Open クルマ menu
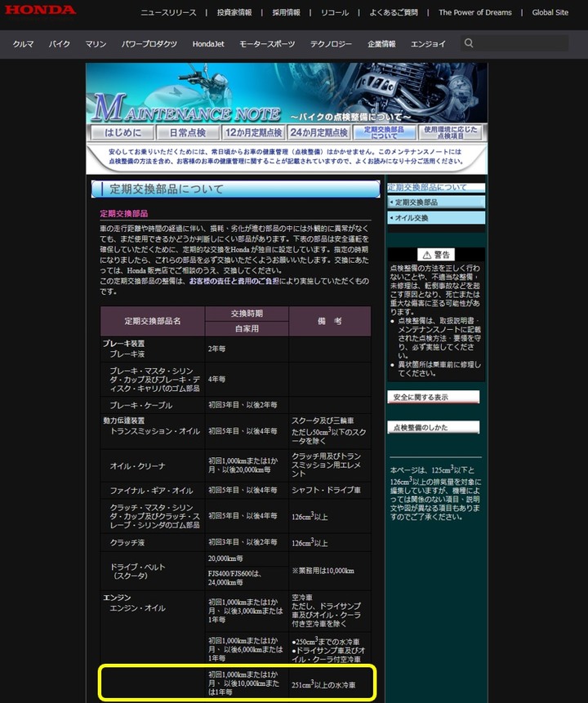The image size is (588, 703). click(23, 44)
